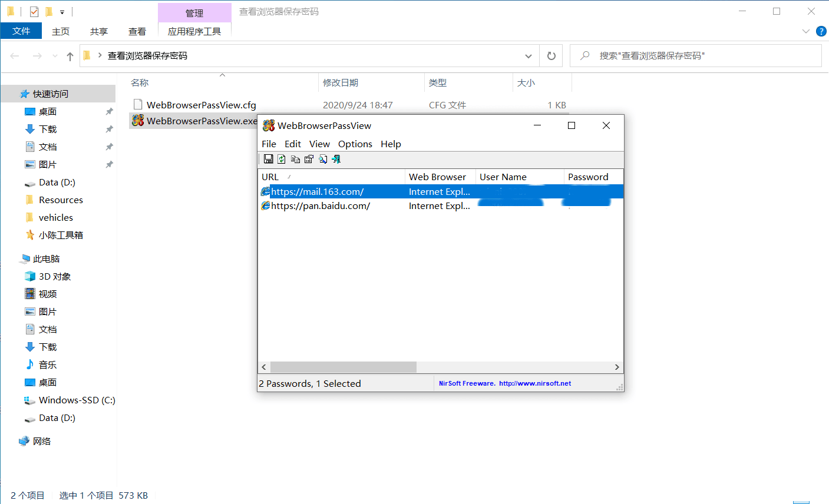Click the IE icon beside mail.163.com
Screen dimensions: 829x504
(x=266, y=191)
